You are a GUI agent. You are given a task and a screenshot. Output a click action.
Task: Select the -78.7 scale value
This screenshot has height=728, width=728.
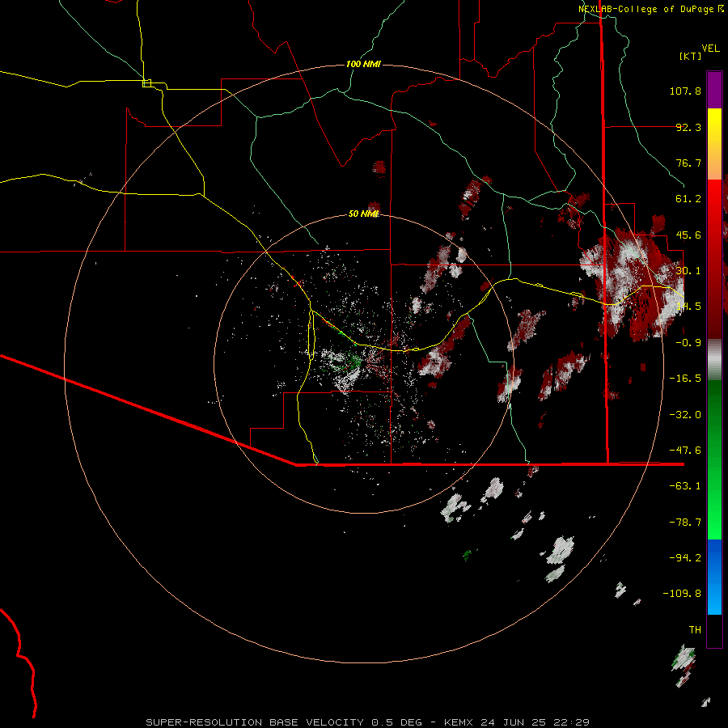(x=685, y=523)
